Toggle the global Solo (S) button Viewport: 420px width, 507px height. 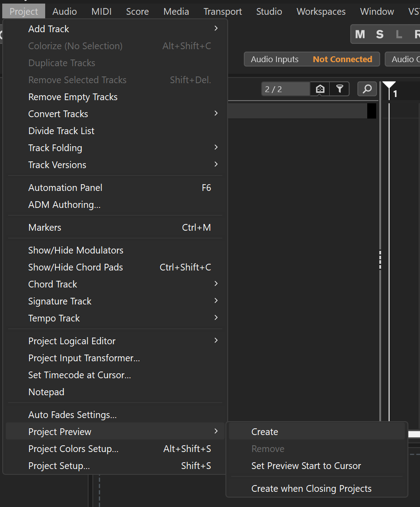380,34
